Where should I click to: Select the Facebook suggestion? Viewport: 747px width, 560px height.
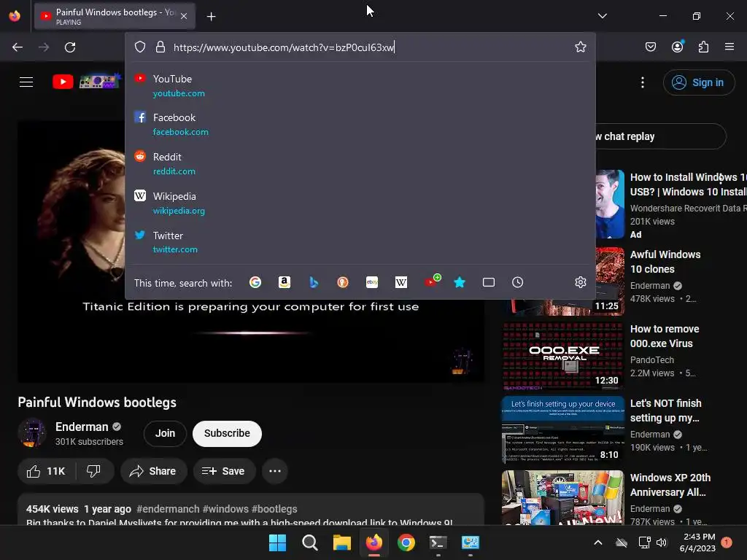[x=360, y=124]
